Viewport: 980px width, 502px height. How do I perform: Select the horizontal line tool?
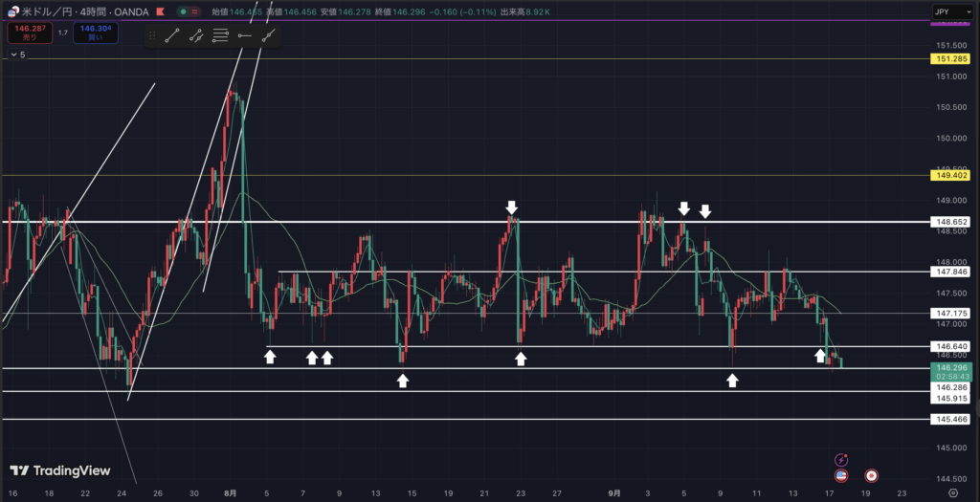pyautogui.click(x=245, y=36)
